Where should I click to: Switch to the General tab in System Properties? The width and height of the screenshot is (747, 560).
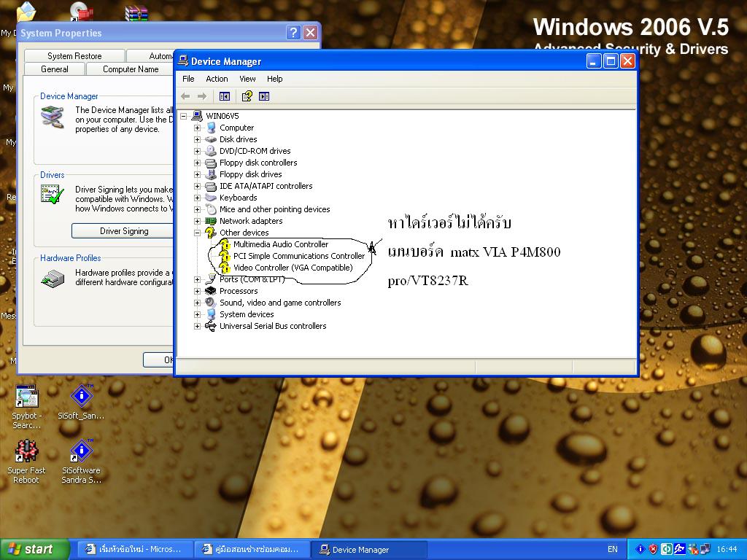[54, 69]
